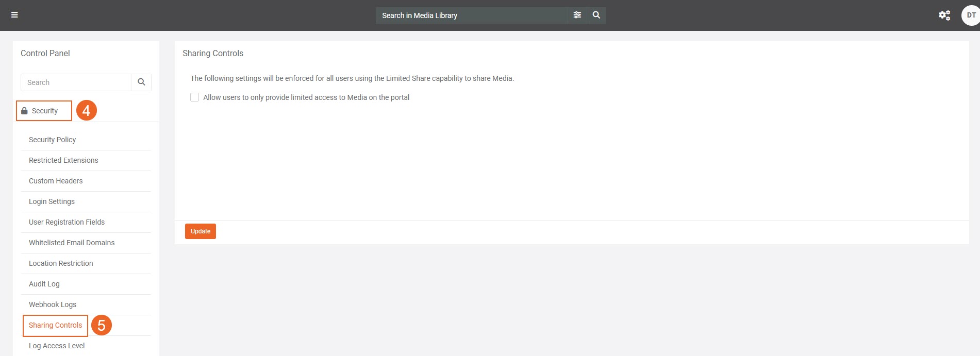
Task: Open Whitelisted Email Domains
Action: (72, 243)
